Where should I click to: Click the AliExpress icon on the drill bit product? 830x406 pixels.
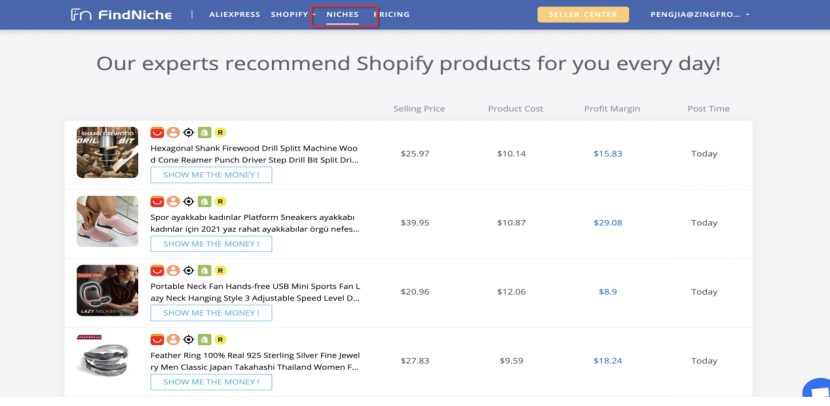pos(157,132)
